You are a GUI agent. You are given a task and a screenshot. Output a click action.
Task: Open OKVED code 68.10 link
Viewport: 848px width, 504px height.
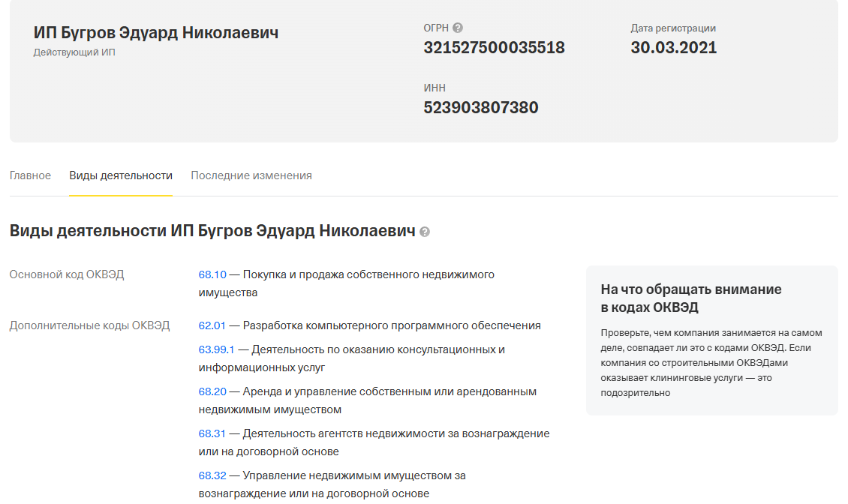click(212, 274)
